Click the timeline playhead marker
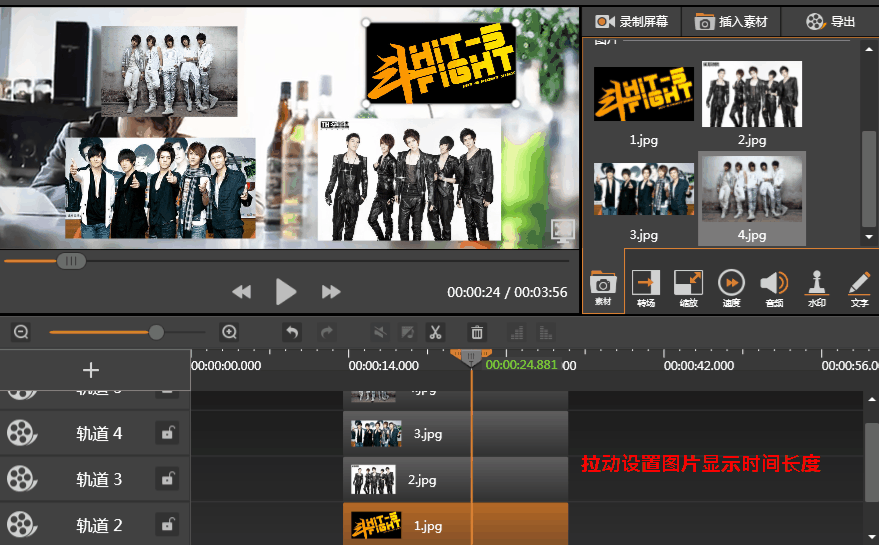The image size is (879, 545). point(471,357)
